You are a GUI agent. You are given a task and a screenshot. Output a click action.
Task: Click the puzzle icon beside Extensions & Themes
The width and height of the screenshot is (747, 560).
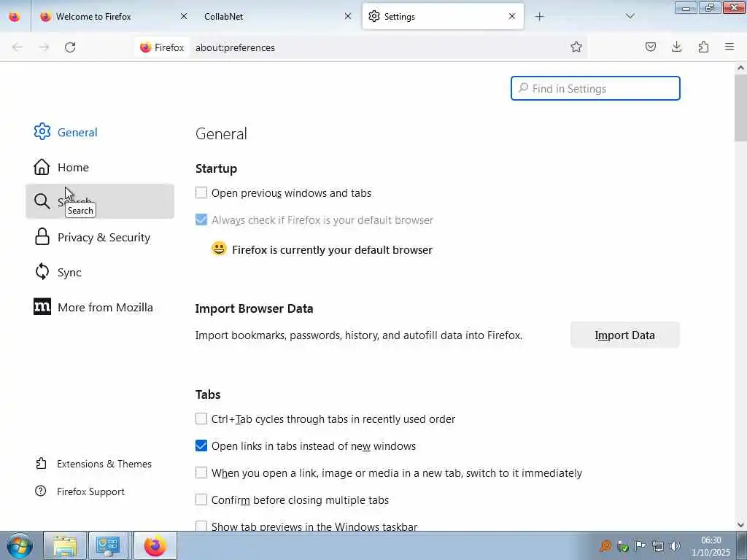tap(41, 463)
